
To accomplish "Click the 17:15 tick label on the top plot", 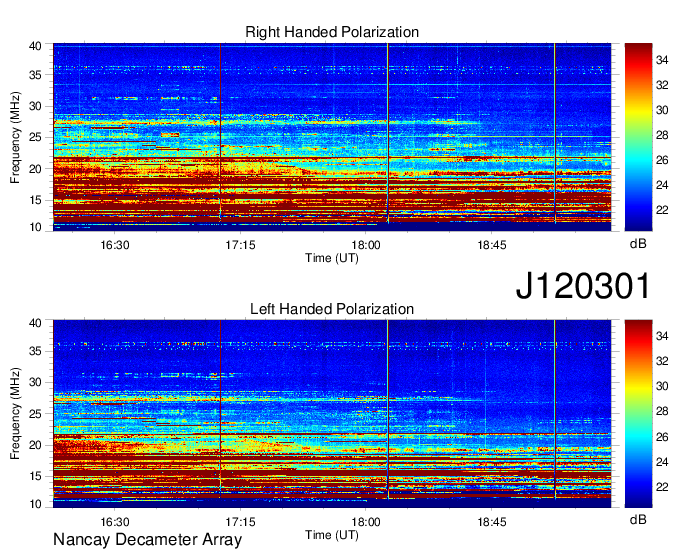I will 240,245.
